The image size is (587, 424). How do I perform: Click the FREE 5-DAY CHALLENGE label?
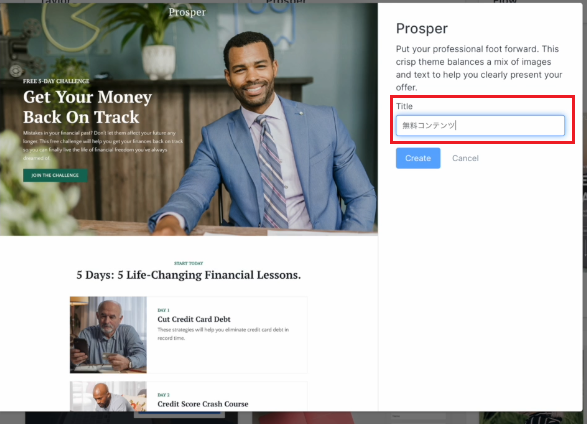[x=56, y=81]
